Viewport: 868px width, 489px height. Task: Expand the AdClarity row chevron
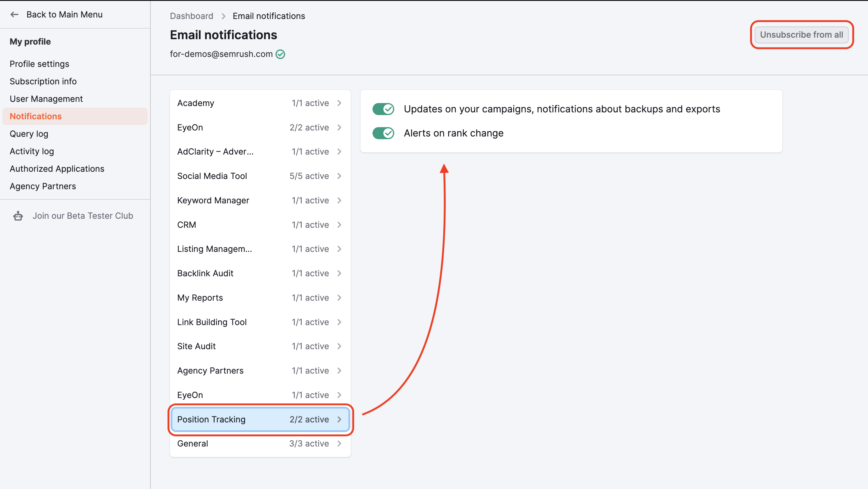point(339,152)
